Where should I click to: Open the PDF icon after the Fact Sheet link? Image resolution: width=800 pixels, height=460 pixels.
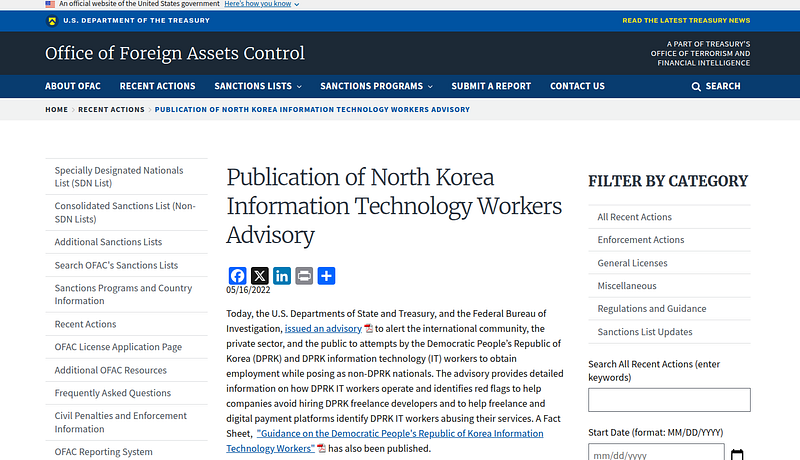click(321, 448)
